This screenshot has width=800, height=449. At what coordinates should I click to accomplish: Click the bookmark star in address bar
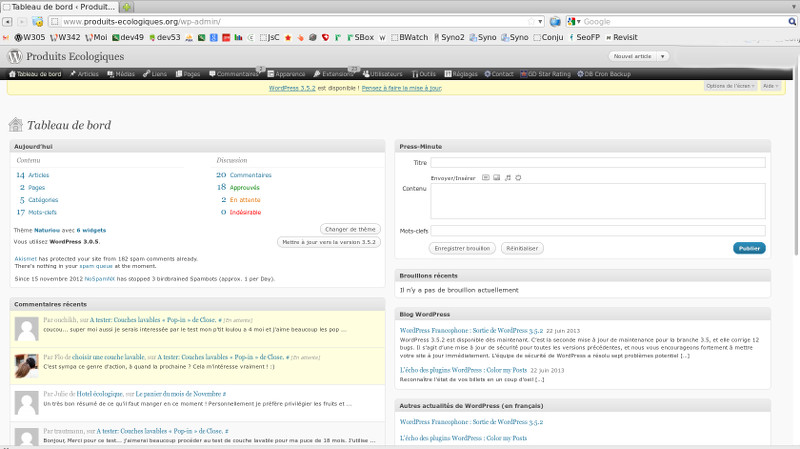[531, 21]
